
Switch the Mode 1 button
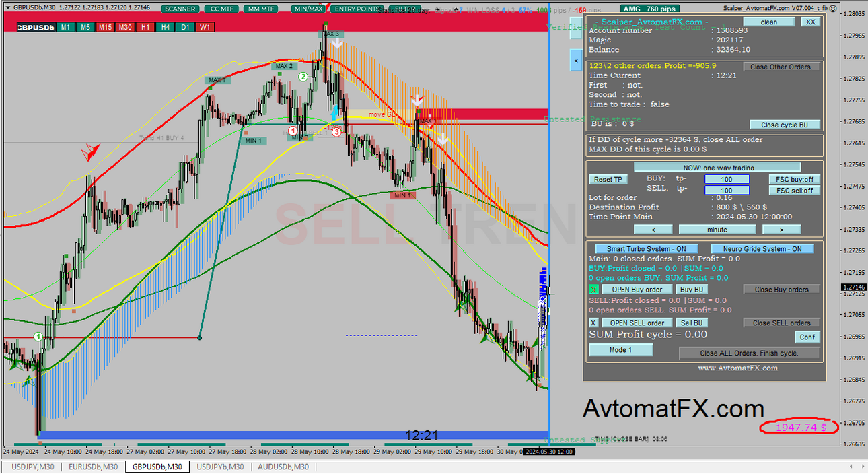tap(620, 350)
